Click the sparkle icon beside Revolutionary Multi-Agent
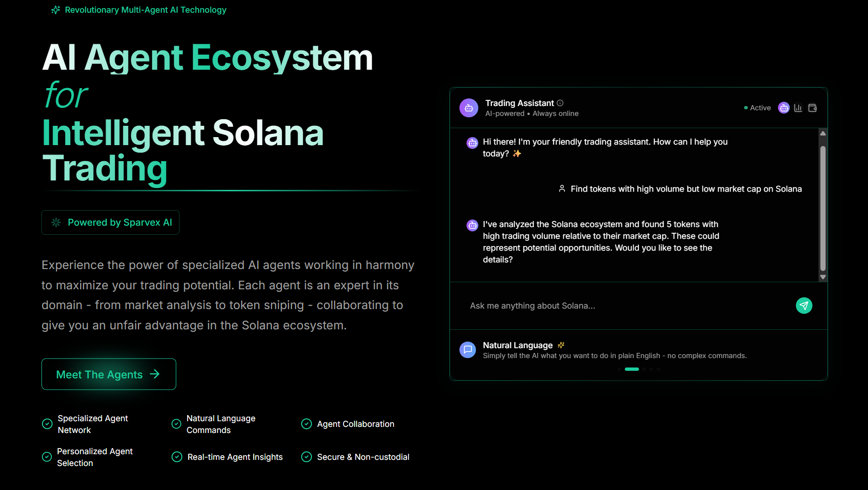The width and height of the screenshot is (868, 490). coord(56,10)
